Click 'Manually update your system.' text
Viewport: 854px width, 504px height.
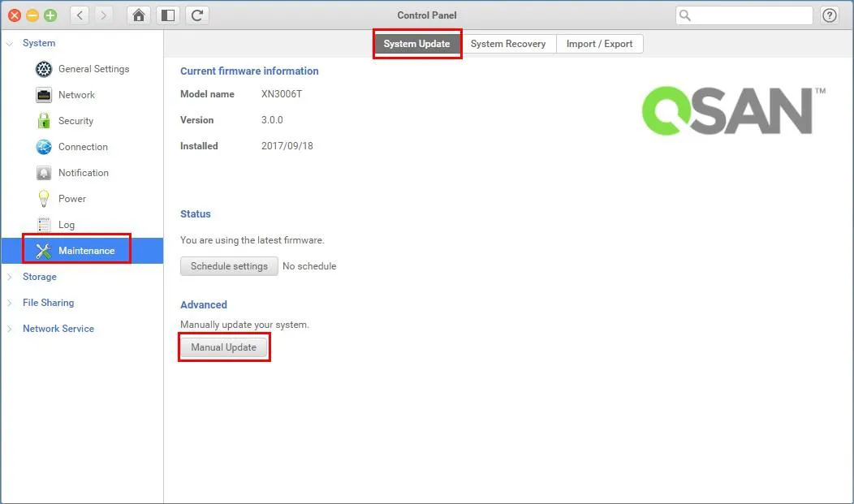coord(244,325)
